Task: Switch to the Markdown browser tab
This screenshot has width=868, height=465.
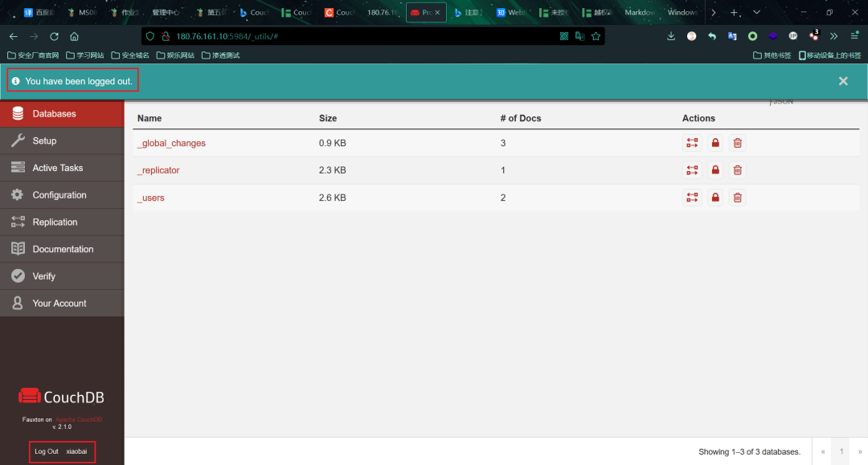Action: tap(640, 12)
